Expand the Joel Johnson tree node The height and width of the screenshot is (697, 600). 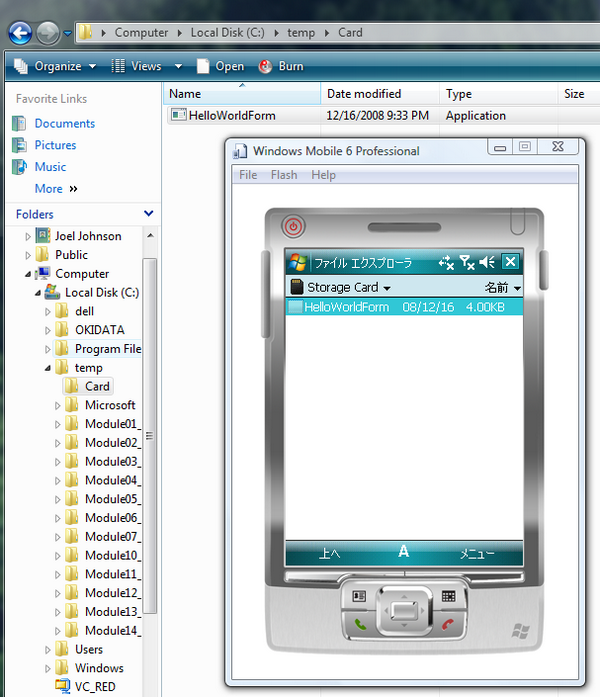point(28,236)
